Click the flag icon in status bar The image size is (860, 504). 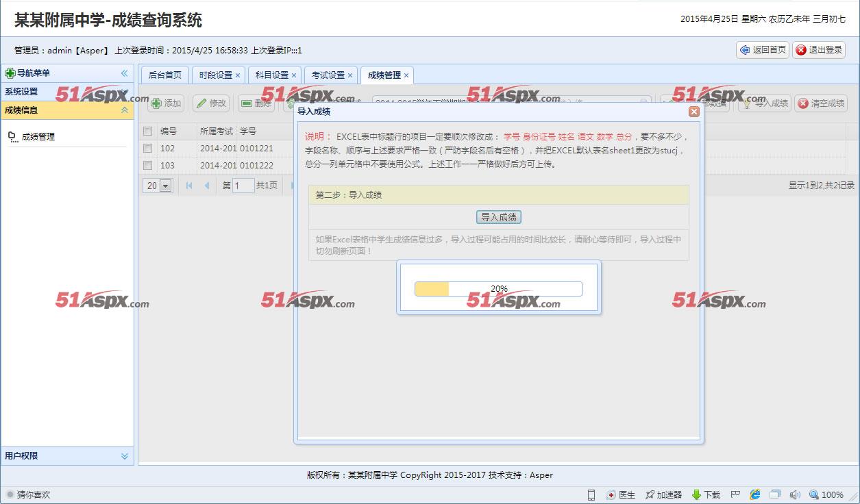click(735, 494)
